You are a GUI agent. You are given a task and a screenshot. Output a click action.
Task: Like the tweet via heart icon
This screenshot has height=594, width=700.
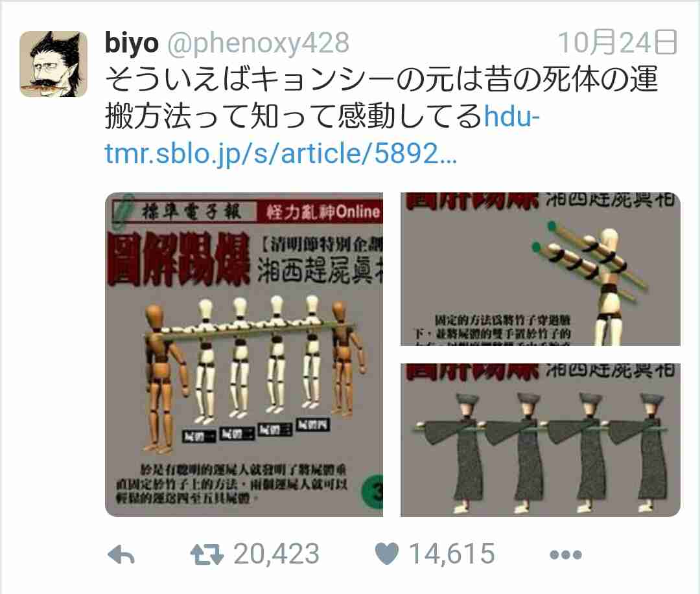click(386, 554)
